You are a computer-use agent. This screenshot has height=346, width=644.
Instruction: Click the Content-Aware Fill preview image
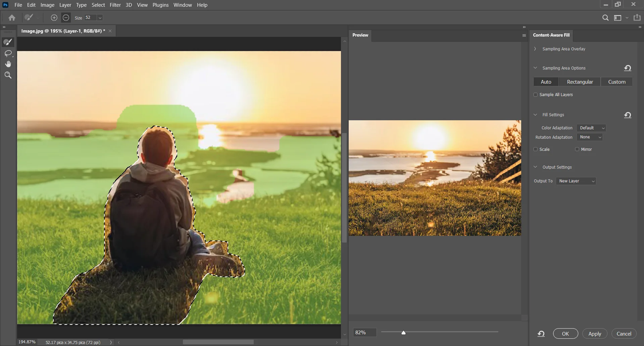pyautogui.click(x=435, y=178)
